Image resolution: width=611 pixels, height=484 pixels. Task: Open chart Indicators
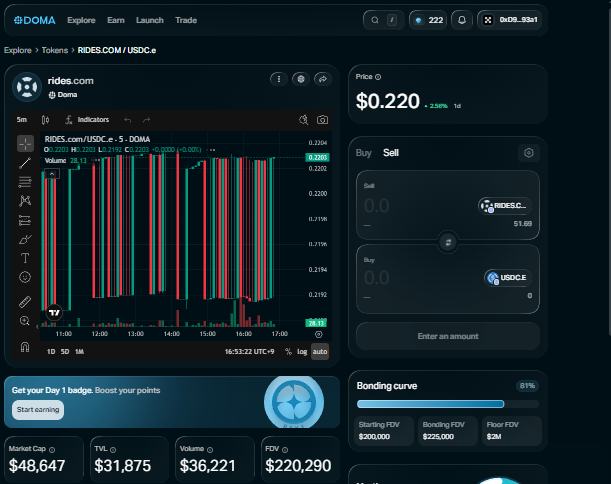click(x=87, y=120)
